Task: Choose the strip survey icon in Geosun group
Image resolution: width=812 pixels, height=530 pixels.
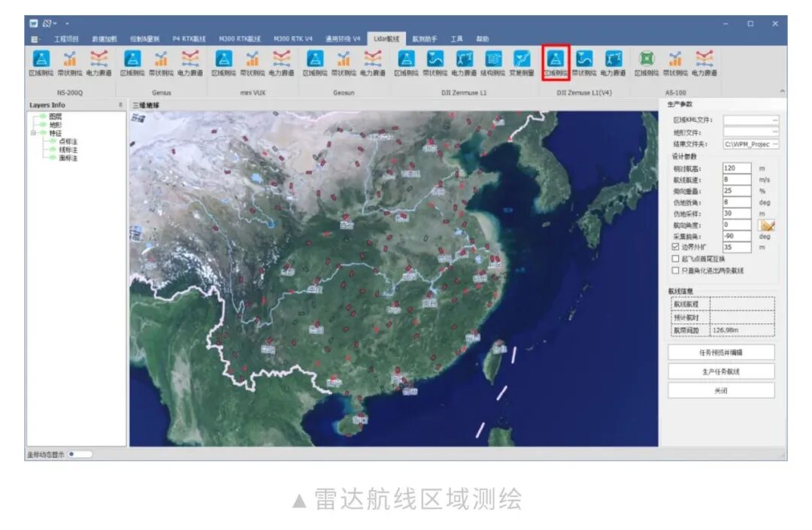Action: click(x=344, y=63)
